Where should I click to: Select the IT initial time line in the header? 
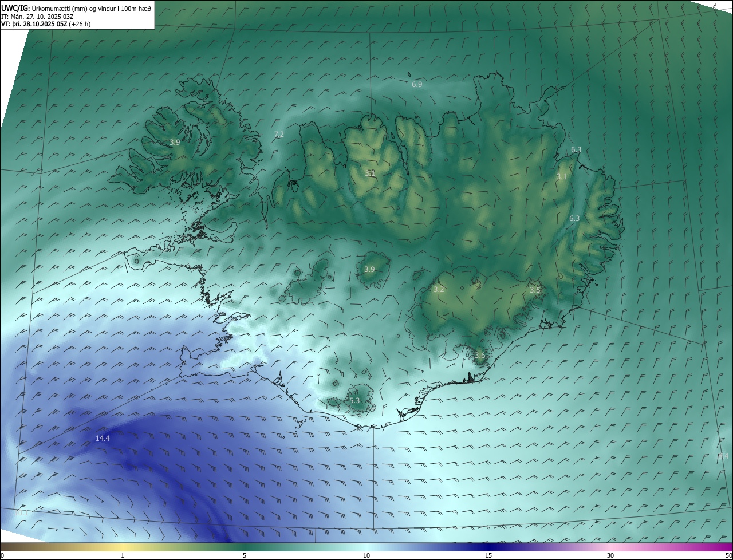pos(37,16)
